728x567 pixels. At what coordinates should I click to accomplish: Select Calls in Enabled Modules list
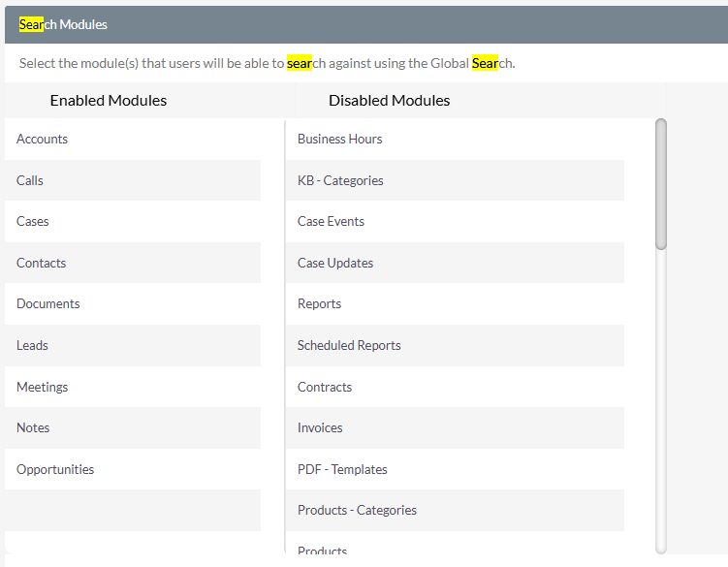(133, 180)
